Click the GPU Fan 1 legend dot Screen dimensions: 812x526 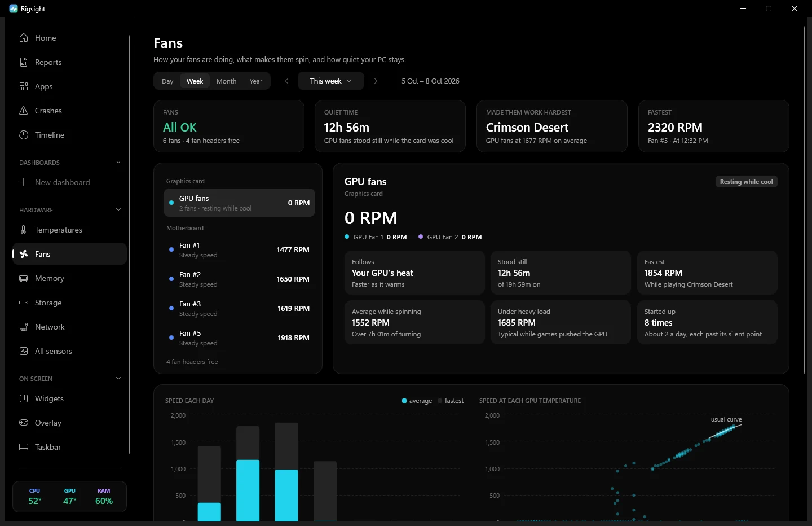(347, 237)
